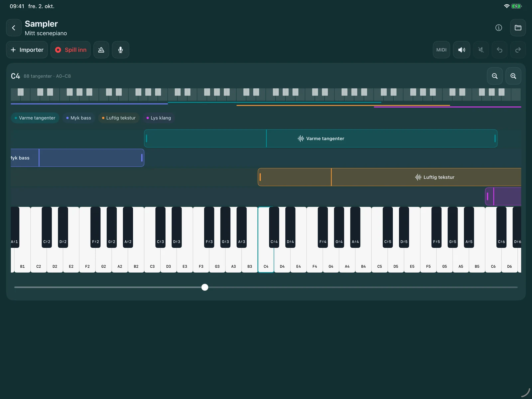Viewport: 532px width, 399px height.
Task: Zoom in the keyboard view
Action: 513,76
